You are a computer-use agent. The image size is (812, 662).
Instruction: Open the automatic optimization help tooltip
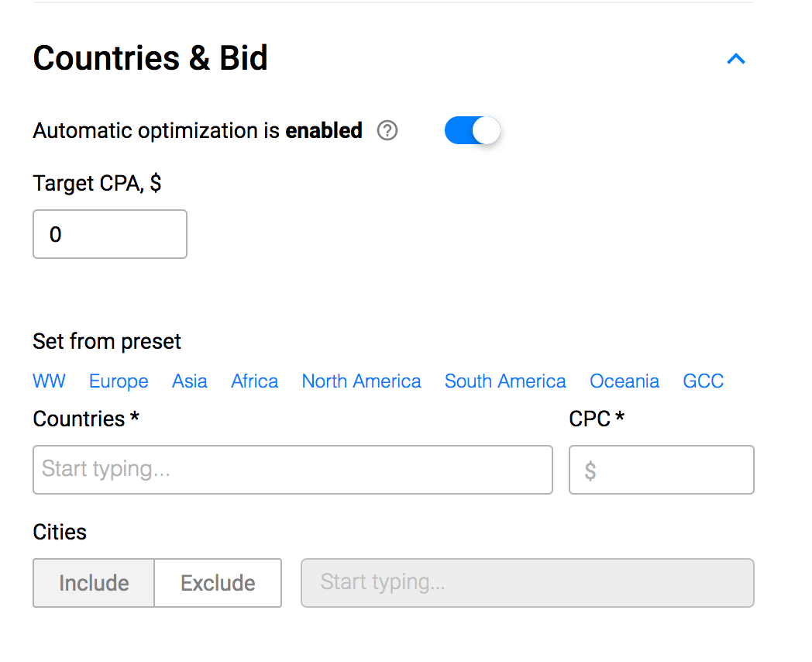[387, 131]
